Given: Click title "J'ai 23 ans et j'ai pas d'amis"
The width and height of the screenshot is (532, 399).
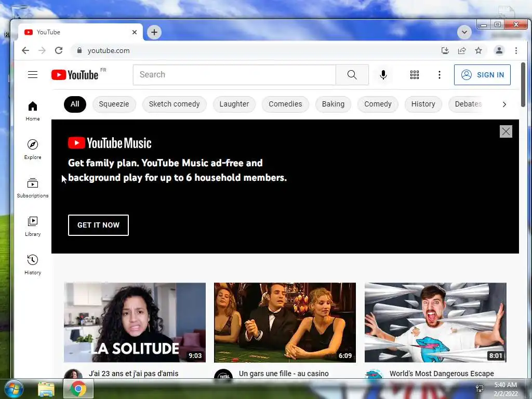Looking at the screenshot, I should click(134, 374).
